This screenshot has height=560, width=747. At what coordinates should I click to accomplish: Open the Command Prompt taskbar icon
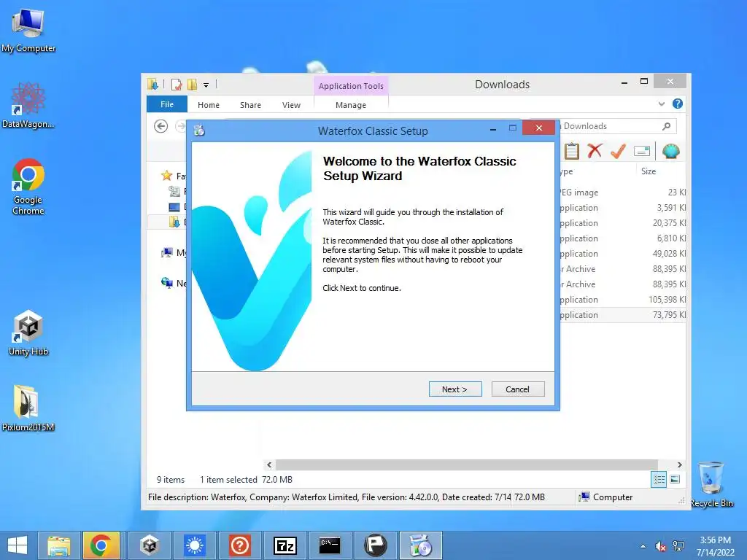click(x=330, y=545)
